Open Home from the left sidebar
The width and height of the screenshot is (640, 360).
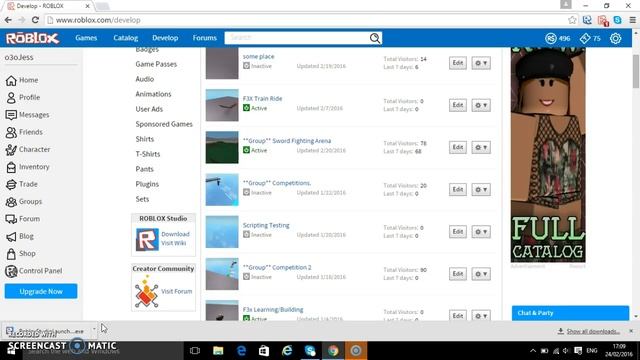22,80
